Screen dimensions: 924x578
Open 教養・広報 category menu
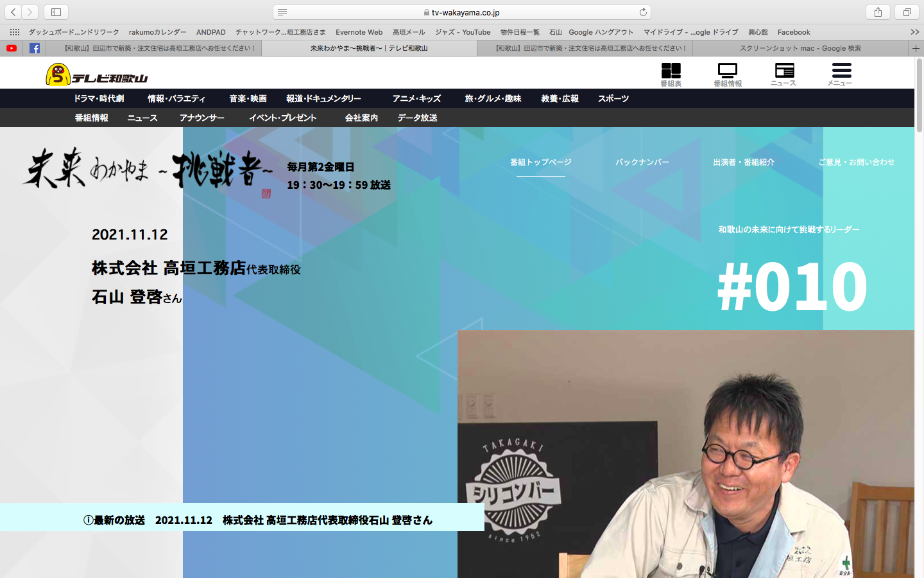(x=560, y=99)
